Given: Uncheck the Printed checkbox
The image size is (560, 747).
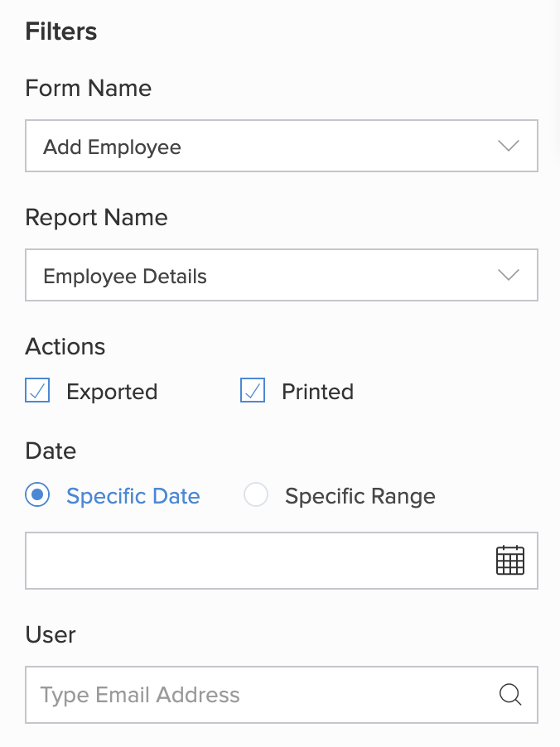Looking at the screenshot, I should click(253, 391).
